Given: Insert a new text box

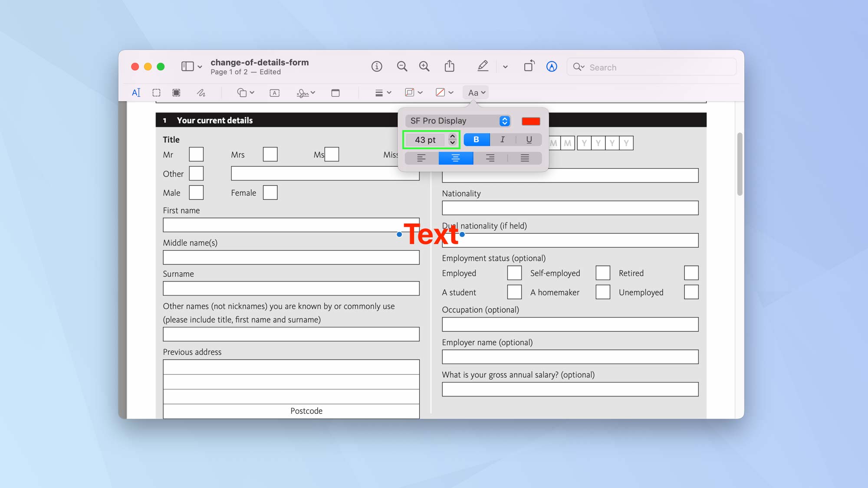Looking at the screenshot, I should (274, 92).
